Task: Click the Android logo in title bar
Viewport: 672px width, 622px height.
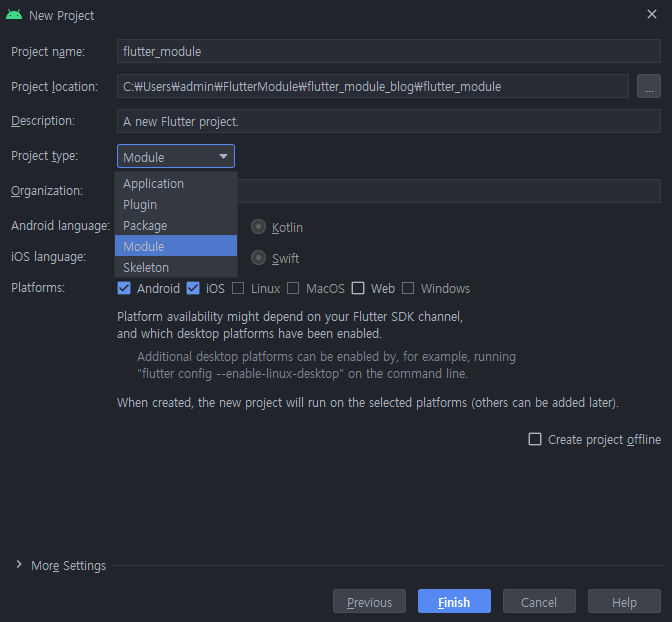Action: 14,15
